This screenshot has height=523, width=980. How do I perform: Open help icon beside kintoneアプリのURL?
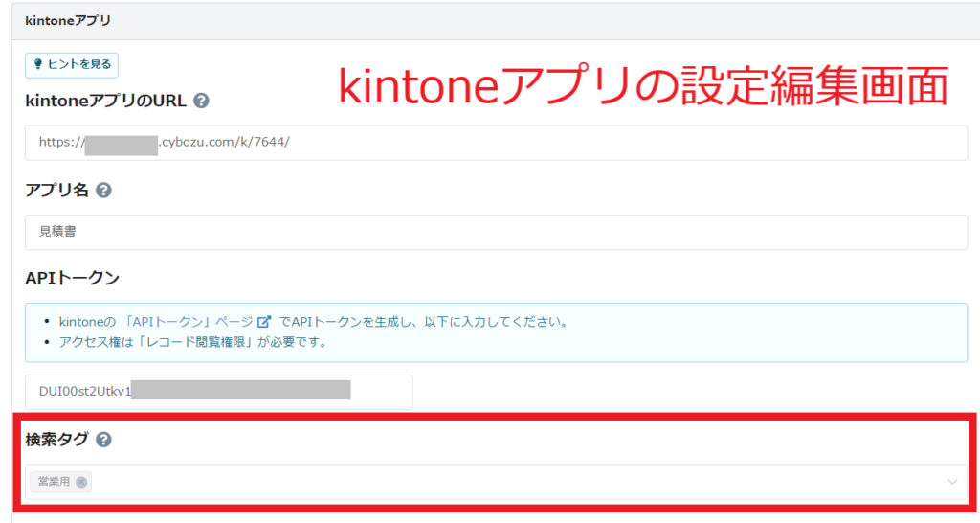[201, 101]
